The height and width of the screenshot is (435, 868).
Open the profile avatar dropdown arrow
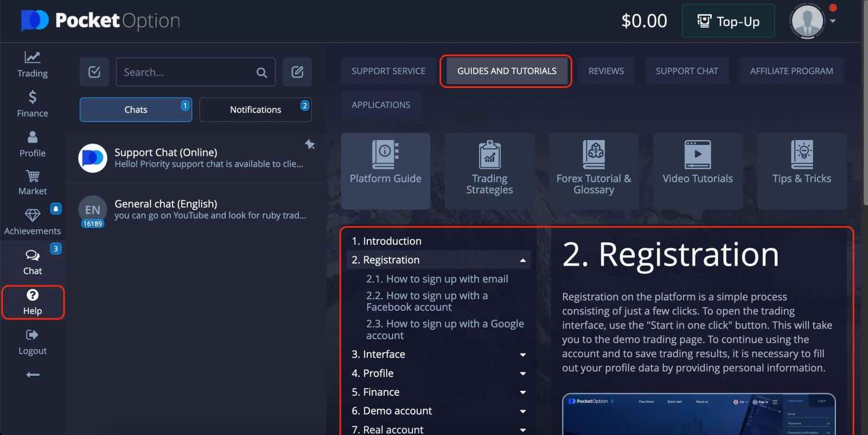click(x=833, y=21)
